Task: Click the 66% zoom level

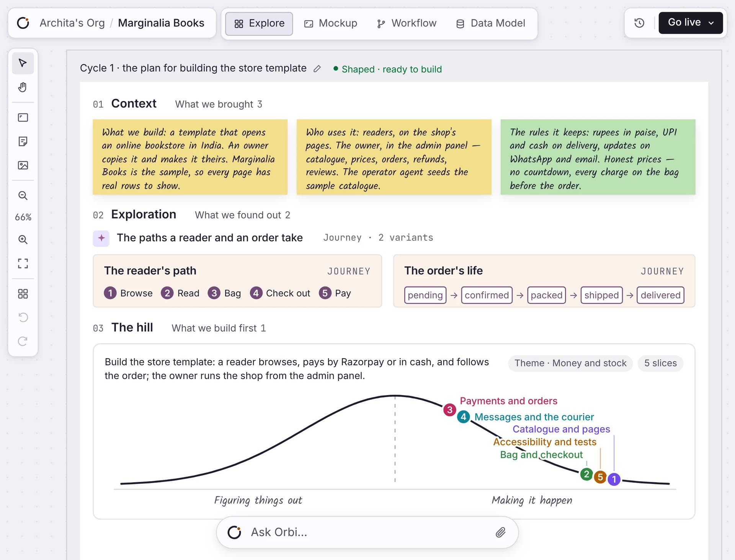Action: (23, 217)
